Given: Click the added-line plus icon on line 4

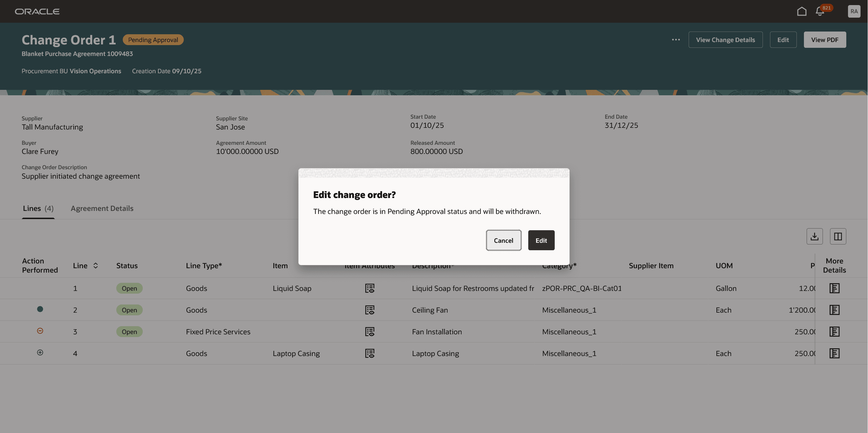Looking at the screenshot, I should [40, 352].
